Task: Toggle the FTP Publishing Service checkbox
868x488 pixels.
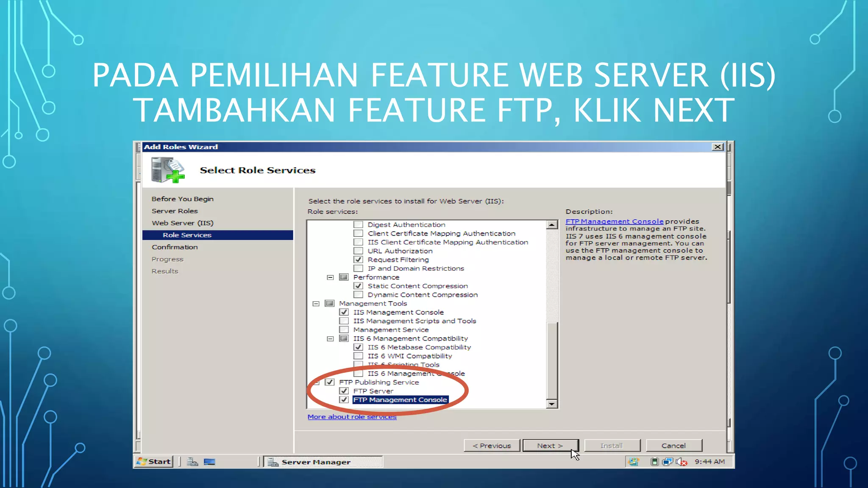Action: pos(329,382)
